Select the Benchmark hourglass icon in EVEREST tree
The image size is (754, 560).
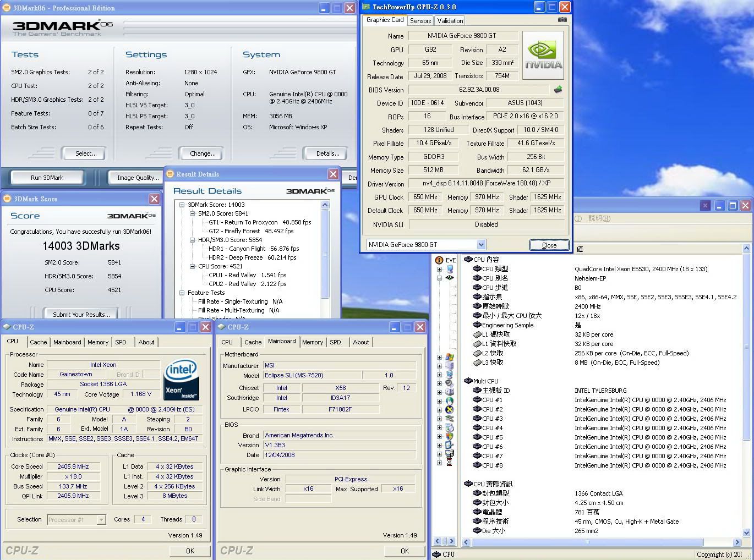[x=450, y=463]
